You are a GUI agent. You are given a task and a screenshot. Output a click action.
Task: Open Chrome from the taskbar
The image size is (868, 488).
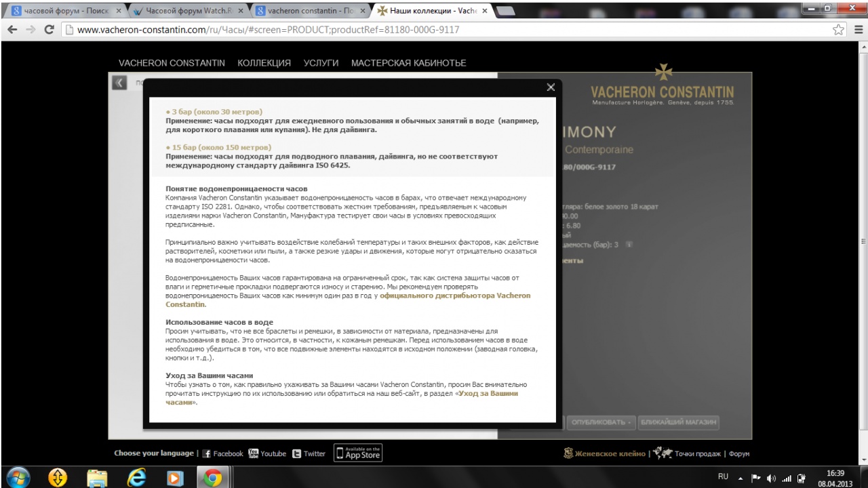212,478
